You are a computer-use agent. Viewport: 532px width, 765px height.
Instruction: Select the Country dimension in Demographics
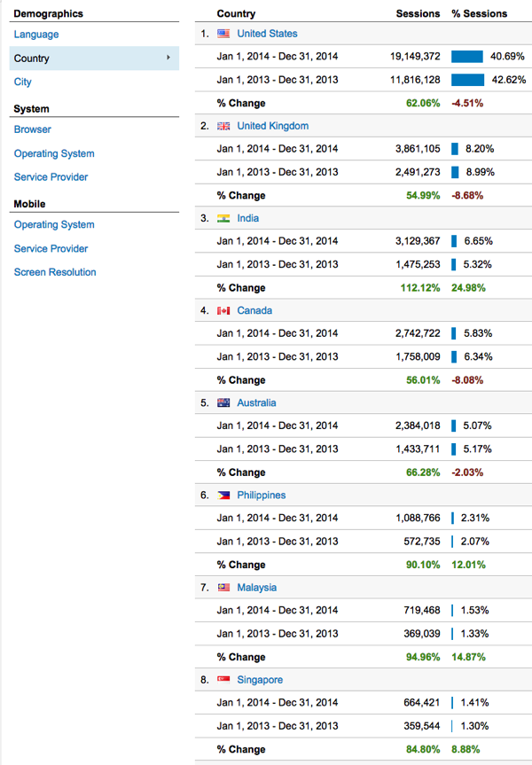pos(94,58)
